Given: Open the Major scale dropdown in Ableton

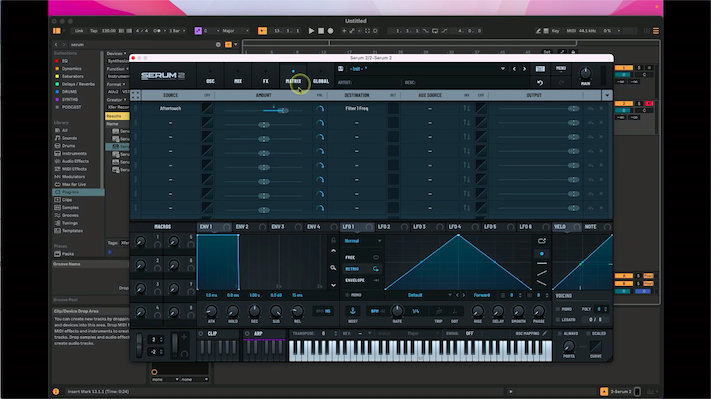Looking at the screenshot, I should click(x=235, y=31).
